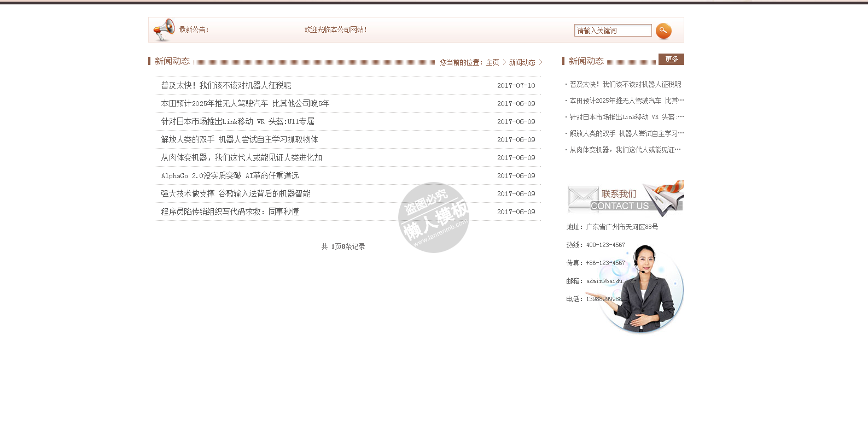Image resolution: width=868 pixels, height=435 pixels.
Task: Open 新闻动态 in the breadcrumb
Action: [522, 62]
